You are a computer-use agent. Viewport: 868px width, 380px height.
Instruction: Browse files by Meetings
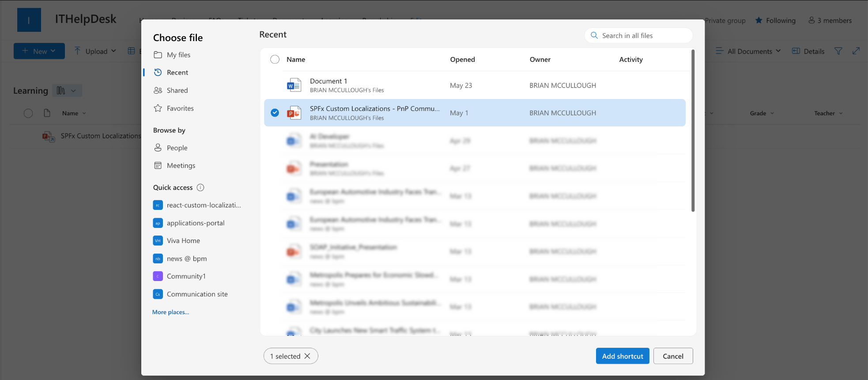click(x=175, y=165)
